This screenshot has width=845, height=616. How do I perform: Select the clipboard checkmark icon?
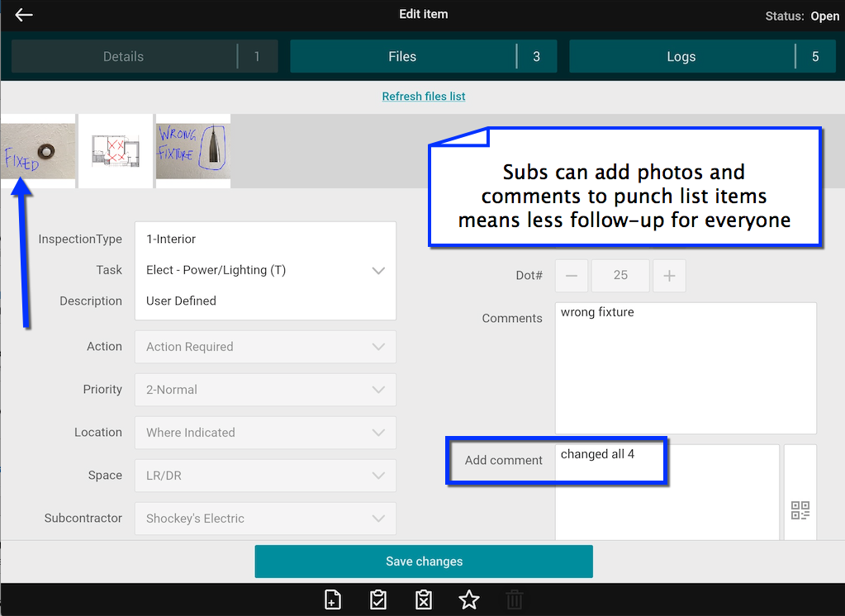[x=377, y=599]
